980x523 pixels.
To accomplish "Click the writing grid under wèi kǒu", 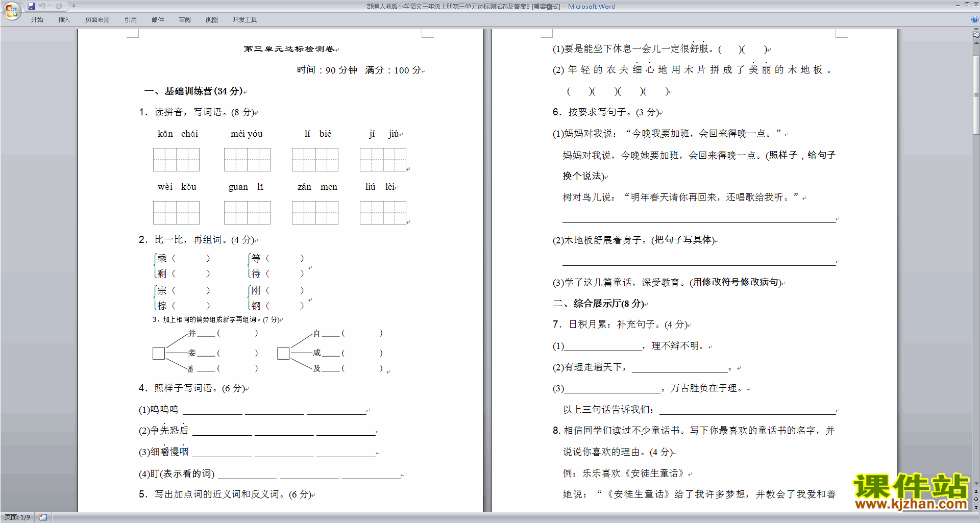I will point(176,213).
